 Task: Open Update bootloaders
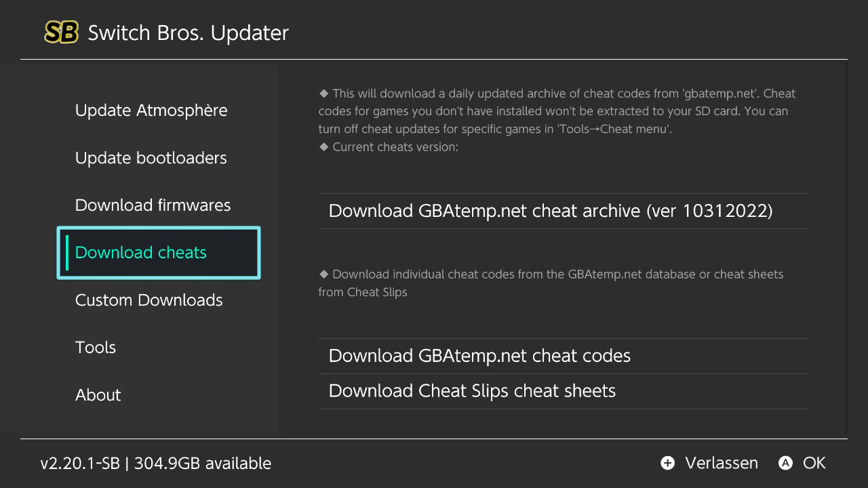[151, 157]
